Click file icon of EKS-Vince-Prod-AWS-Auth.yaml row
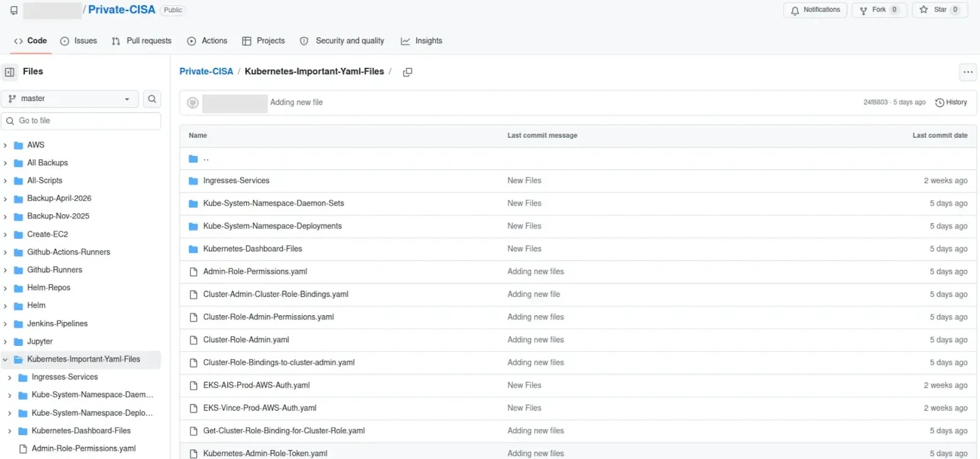 [194, 408]
